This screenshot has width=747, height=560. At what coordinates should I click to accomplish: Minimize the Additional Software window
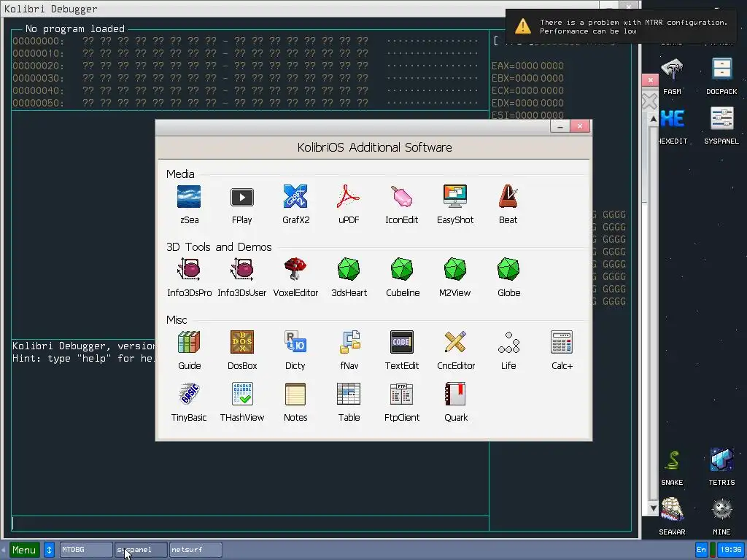click(560, 126)
